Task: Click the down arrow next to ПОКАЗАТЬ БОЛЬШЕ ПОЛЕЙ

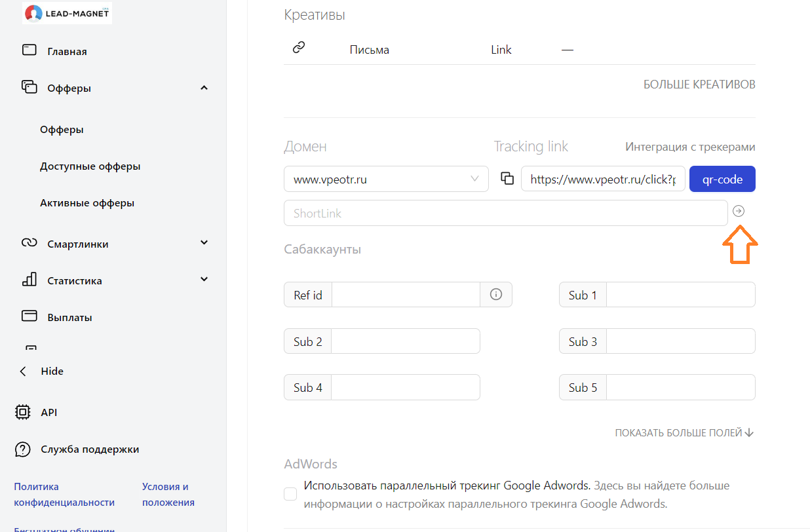Action: click(750, 432)
